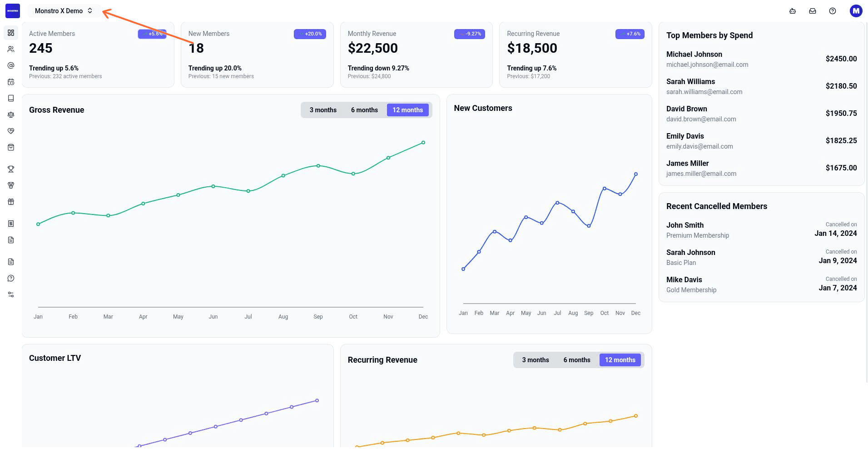868x449 pixels.
Task: Click the dollar receipt icon in sidebar
Action: pyautogui.click(x=11, y=224)
